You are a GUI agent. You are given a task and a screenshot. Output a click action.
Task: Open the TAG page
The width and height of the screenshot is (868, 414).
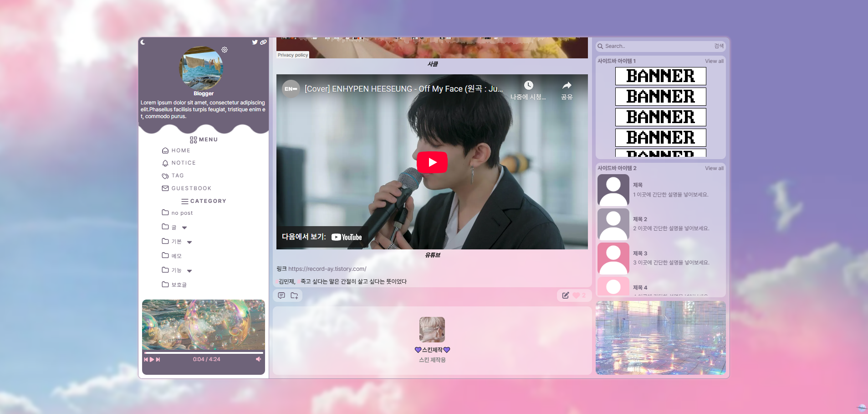click(178, 176)
